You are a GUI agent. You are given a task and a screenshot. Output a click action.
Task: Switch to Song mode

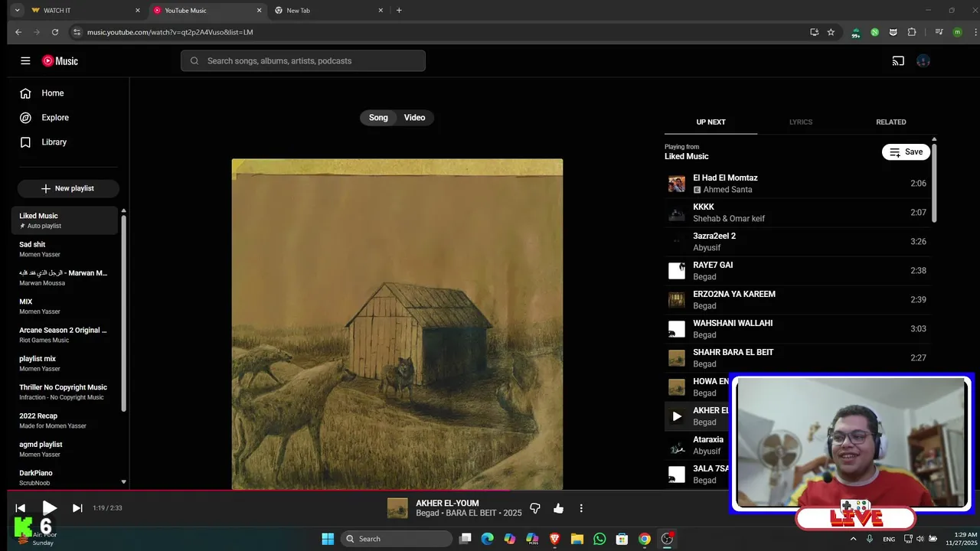click(x=378, y=118)
